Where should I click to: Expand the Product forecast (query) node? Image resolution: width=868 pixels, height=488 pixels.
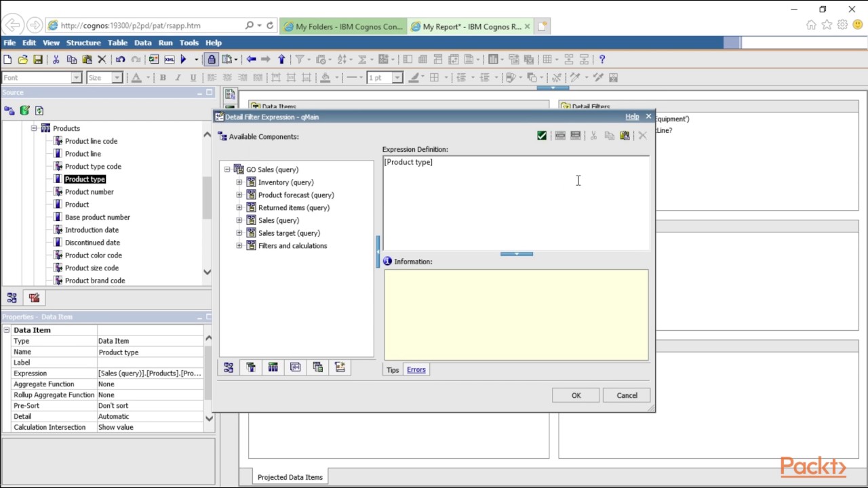[x=239, y=195]
